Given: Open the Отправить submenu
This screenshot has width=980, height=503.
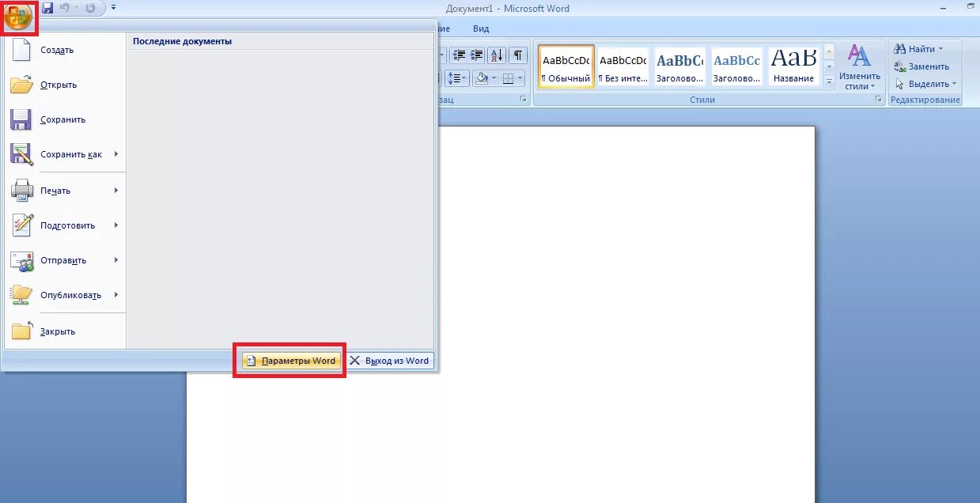Looking at the screenshot, I should (x=65, y=260).
